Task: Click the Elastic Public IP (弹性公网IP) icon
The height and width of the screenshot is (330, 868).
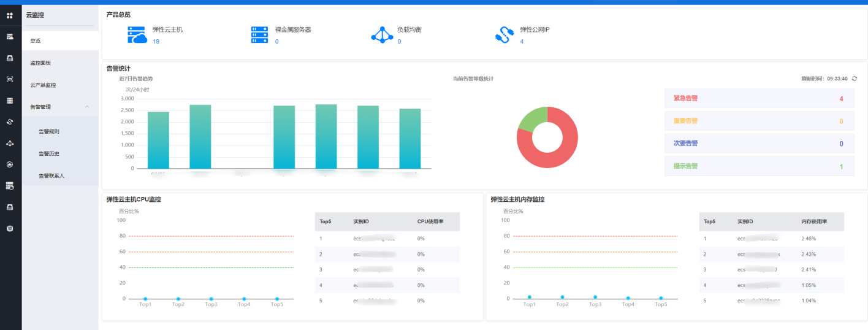Action: [x=503, y=35]
